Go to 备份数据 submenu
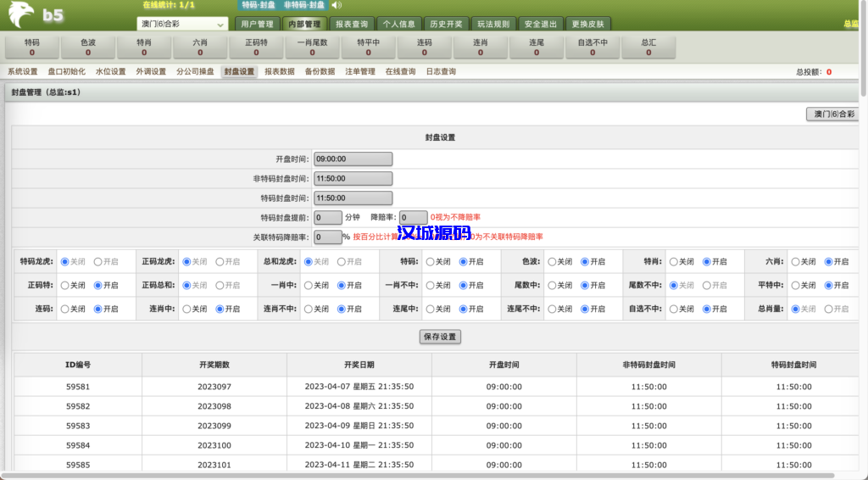The height and width of the screenshot is (480, 868). pyautogui.click(x=320, y=71)
